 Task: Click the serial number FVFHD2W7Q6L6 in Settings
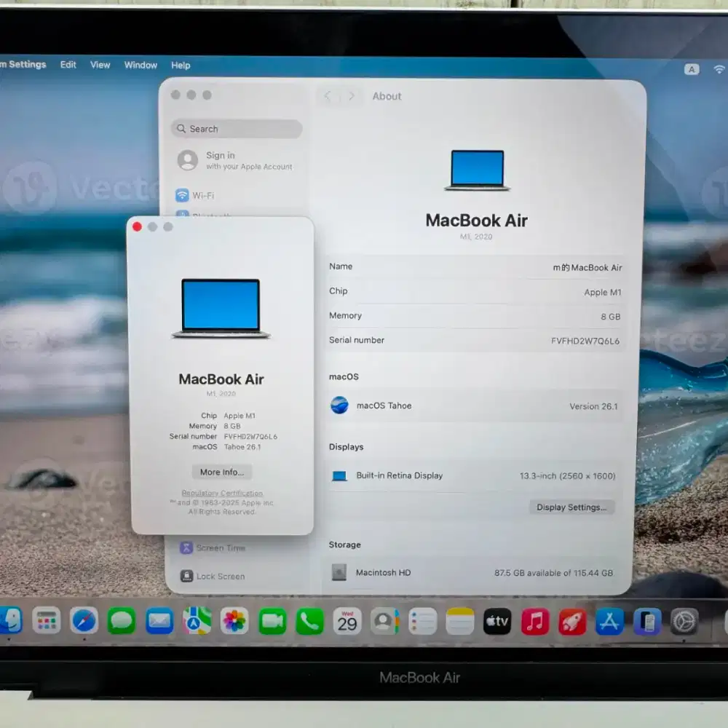[x=585, y=341]
